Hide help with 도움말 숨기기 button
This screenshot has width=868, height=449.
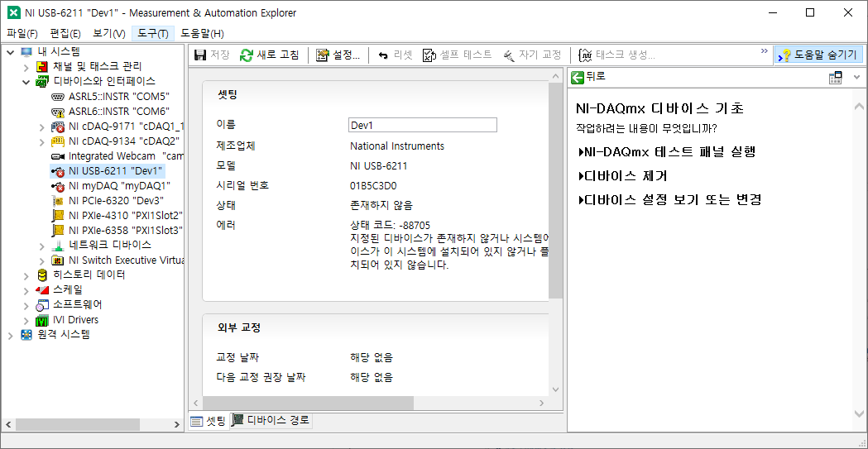point(818,55)
